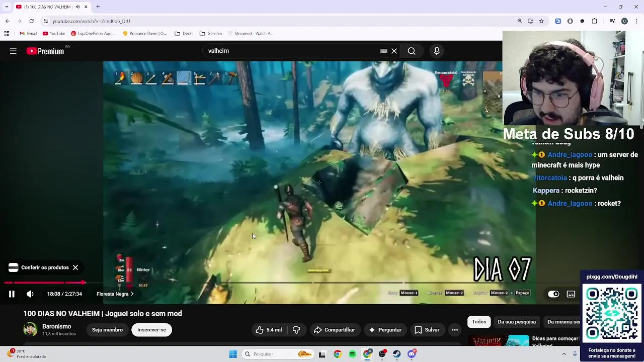Share the video via Compartilhar

(334, 330)
